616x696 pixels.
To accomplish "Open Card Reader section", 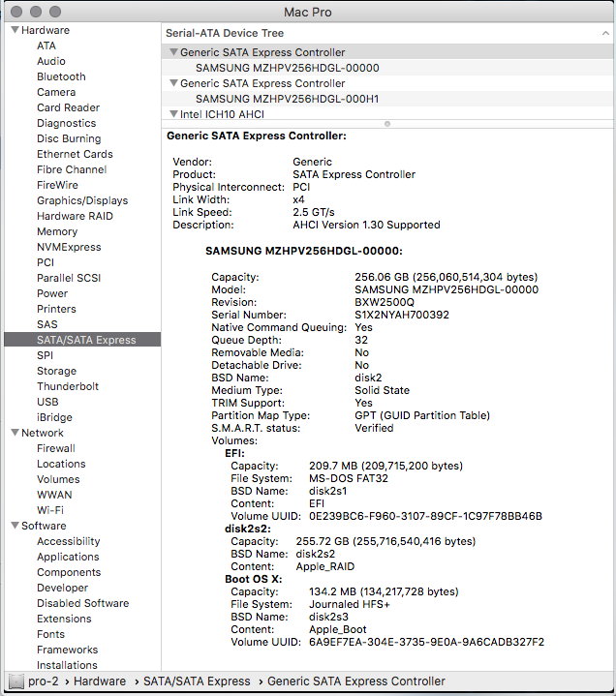I will pos(69,107).
